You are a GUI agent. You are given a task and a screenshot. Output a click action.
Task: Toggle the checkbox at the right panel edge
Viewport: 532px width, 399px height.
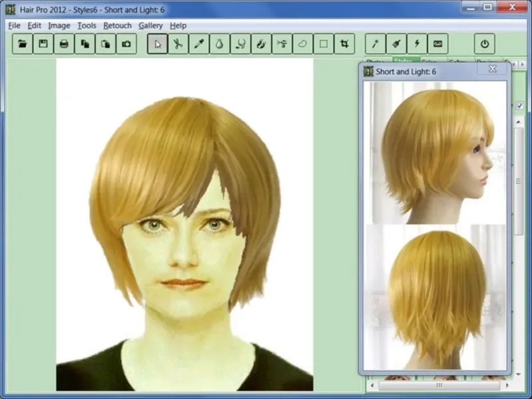[519, 105]
